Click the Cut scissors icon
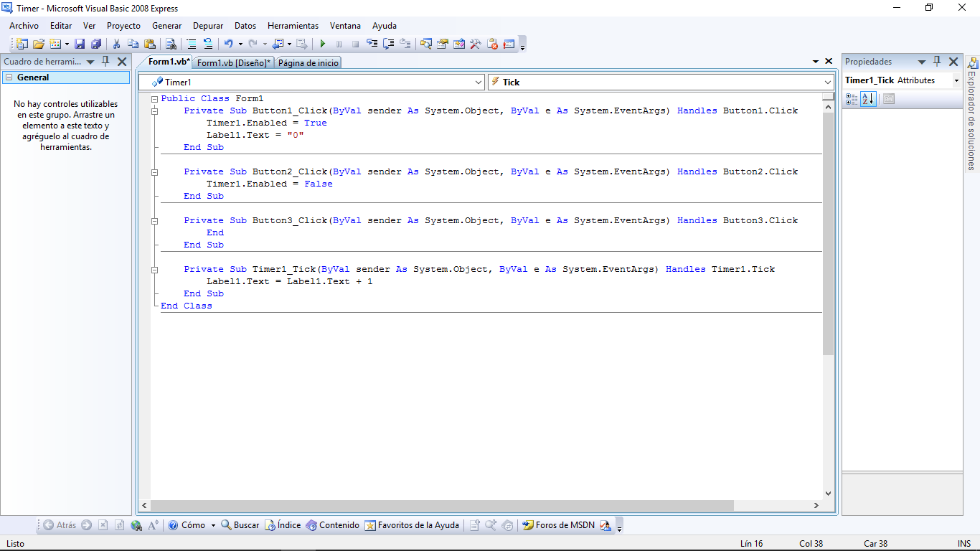The width and height of the screenshot is (980, 551). (116, 44)
